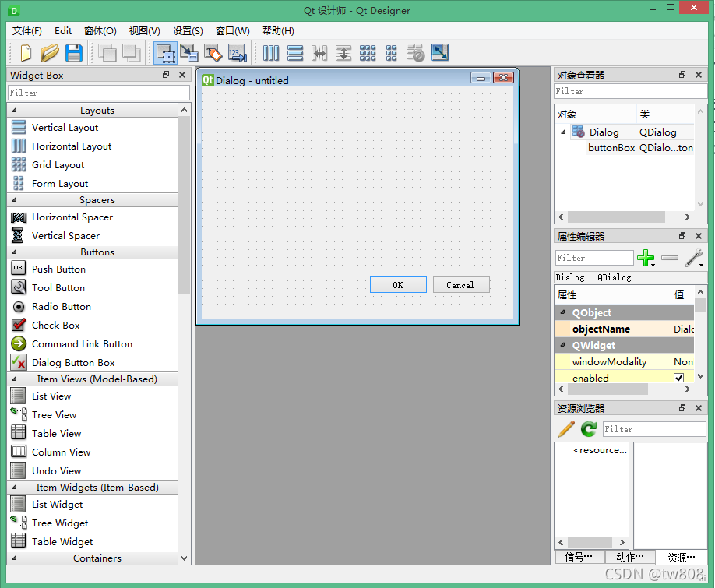This screenshot has width=715, height=588.
Task: Select the Edit Buddies mode icon
Action: tap(213, 53)
